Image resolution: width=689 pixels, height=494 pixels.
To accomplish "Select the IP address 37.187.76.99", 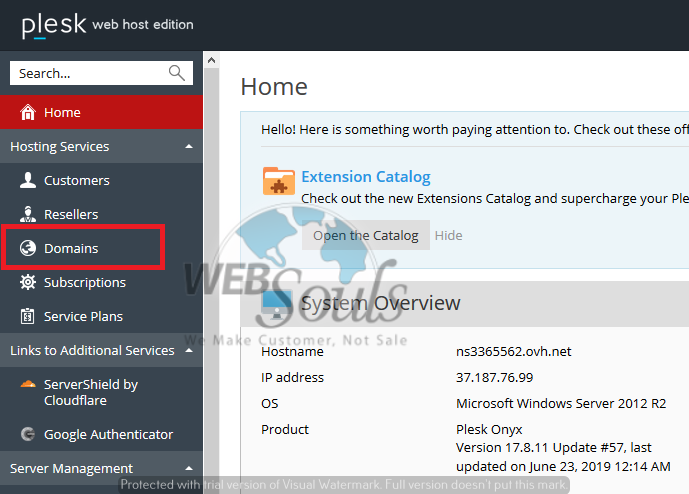I will tap(494, 377).
